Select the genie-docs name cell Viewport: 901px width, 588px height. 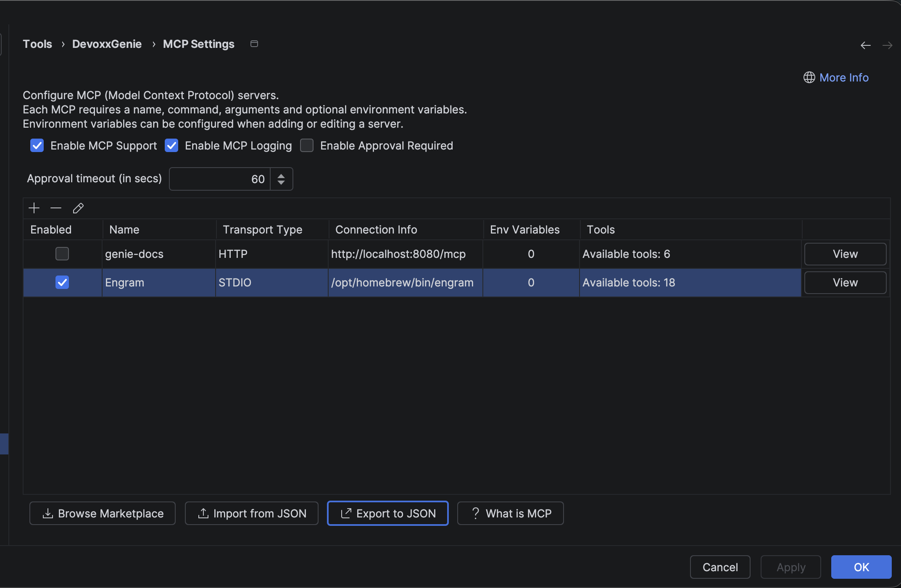[x=159, y=254]
